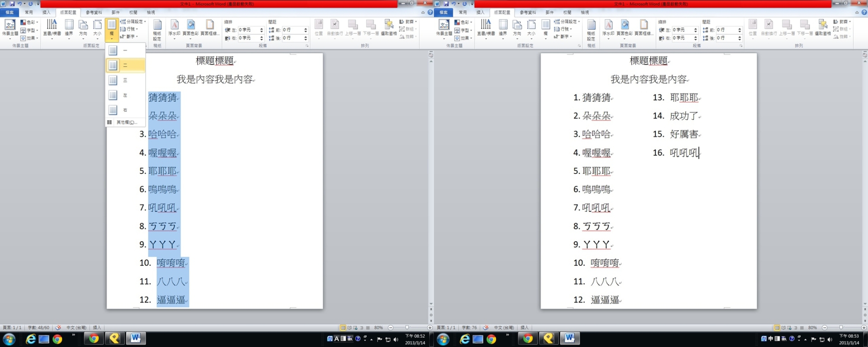This screenshot has height=347, width=868.
Task: Choose the three-column (三) layout in the columns menu
Action: point(125,80)
